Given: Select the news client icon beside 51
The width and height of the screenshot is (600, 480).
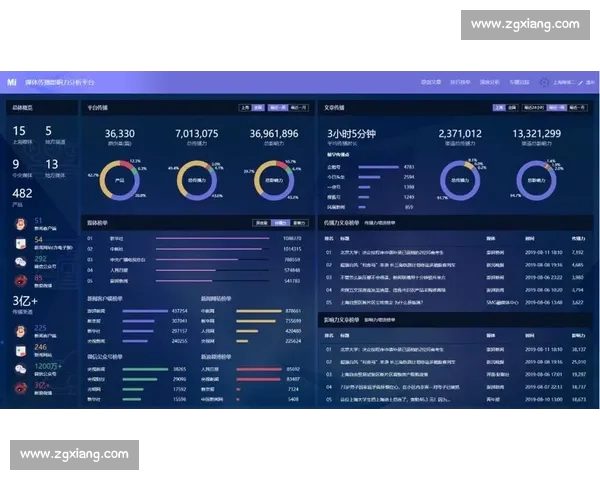Looking at the screenshot, I should 21,223.
